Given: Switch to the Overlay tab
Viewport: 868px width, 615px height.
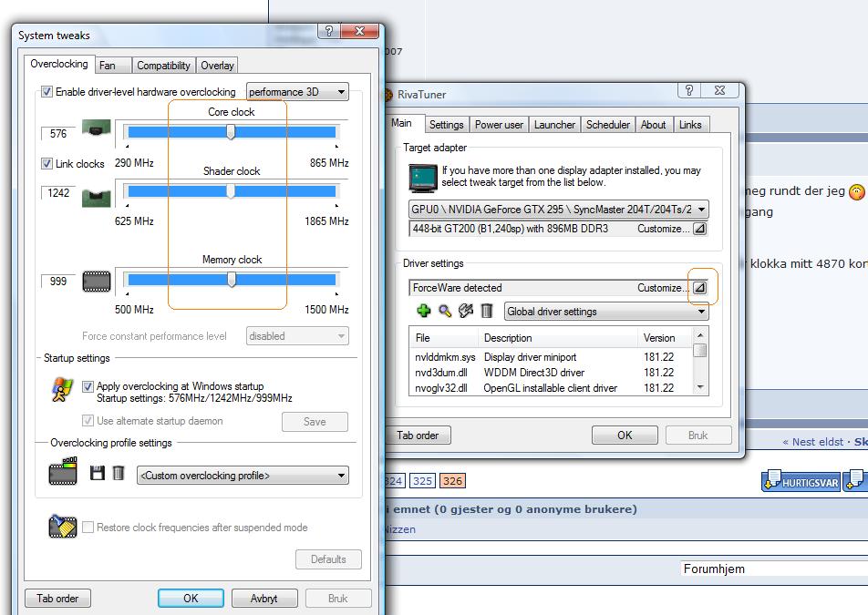Looking at the screenshot, I should pos(217,66).
